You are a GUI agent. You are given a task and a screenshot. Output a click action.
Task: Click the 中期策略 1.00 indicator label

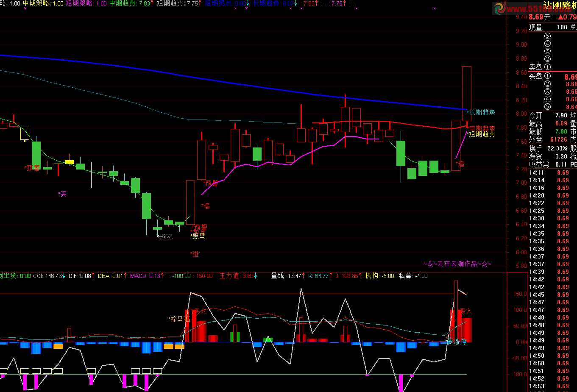pyautogui.click(x=43, y=3)
